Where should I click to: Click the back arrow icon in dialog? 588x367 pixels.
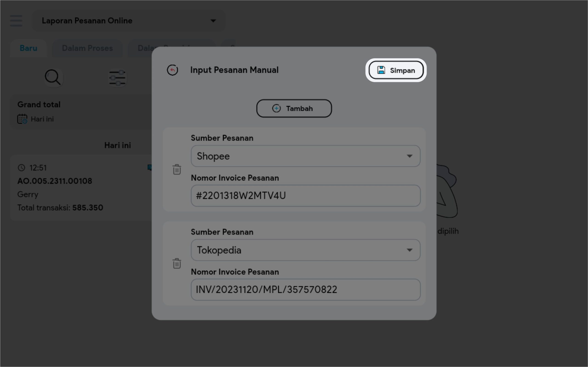click(x=172, y=70)
